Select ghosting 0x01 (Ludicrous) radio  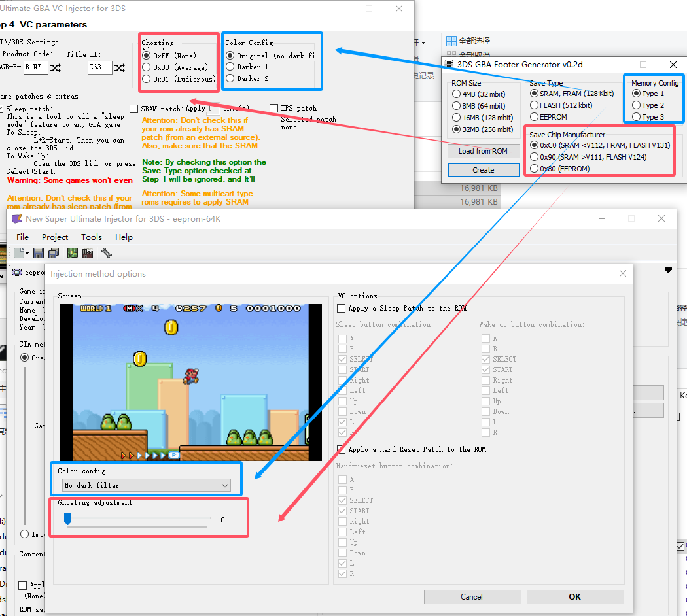pyautogui.click(x=147, y=79)
